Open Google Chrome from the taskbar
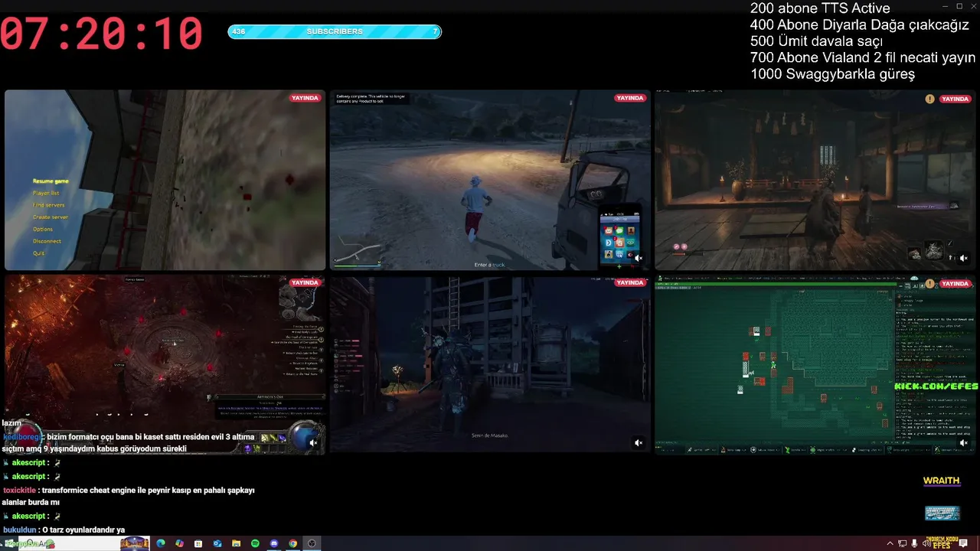The height and width of the screenshot is (551, 980). point(292,543)
